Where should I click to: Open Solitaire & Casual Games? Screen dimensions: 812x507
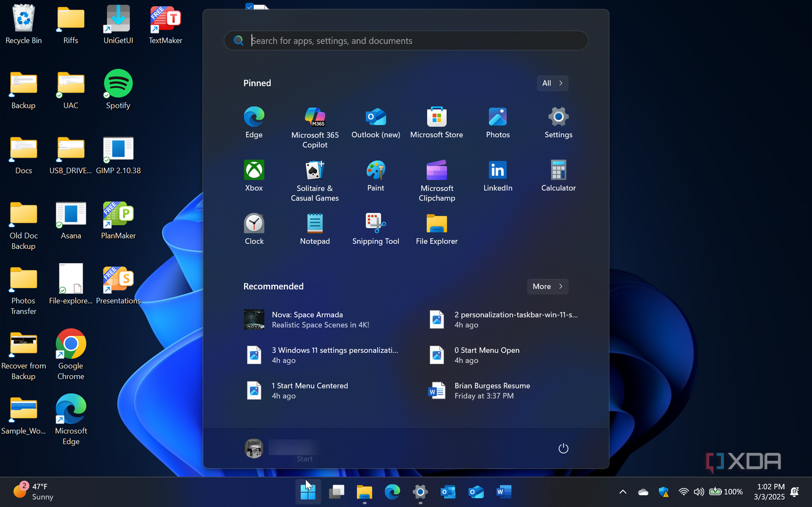315,175
